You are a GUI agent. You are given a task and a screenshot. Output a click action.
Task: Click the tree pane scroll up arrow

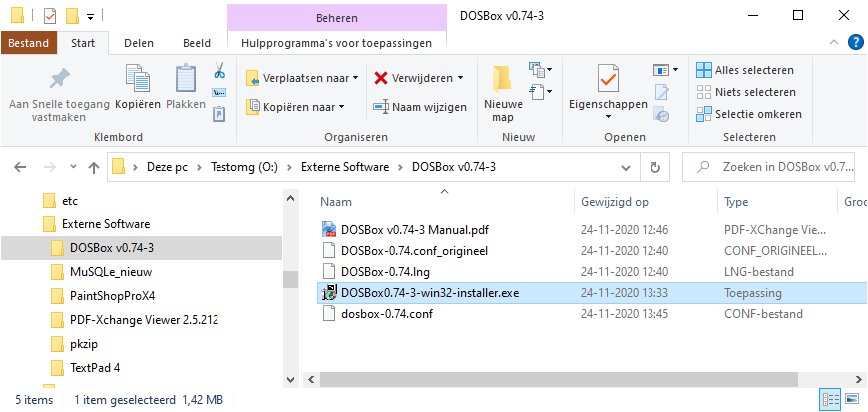pos(290,198)
